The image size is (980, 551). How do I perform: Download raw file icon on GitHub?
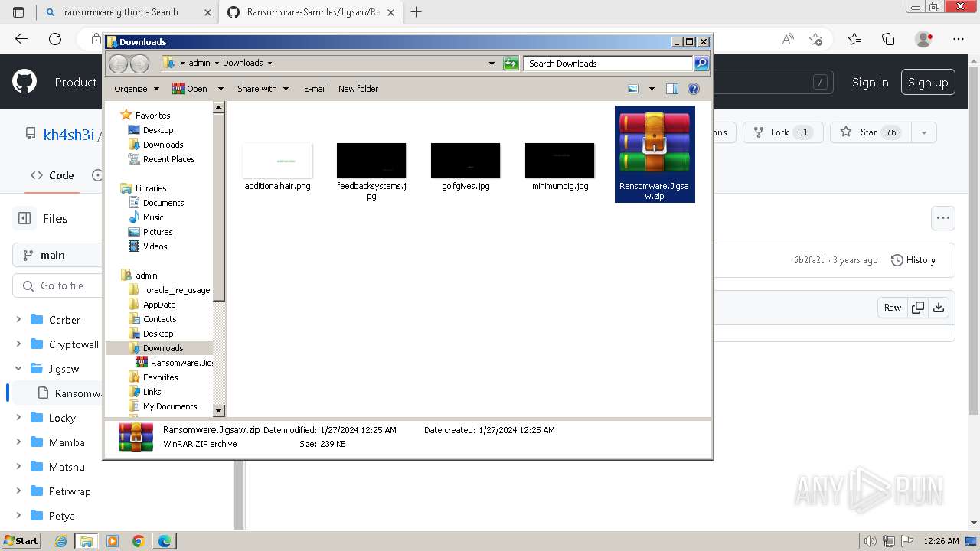pyautogui.click(x=939, y=308)
